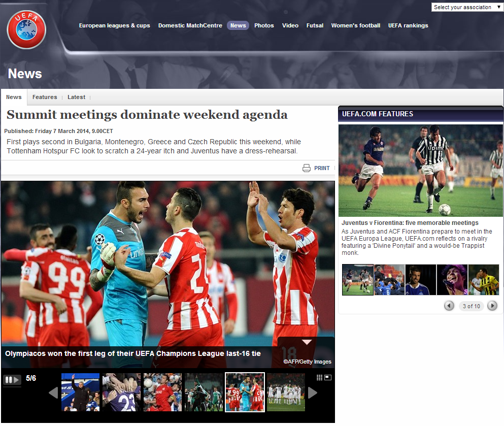Switch gallery to grid view
Viewport: 504px width, 426px height.
pyautogui.click(x=319, y=377)
